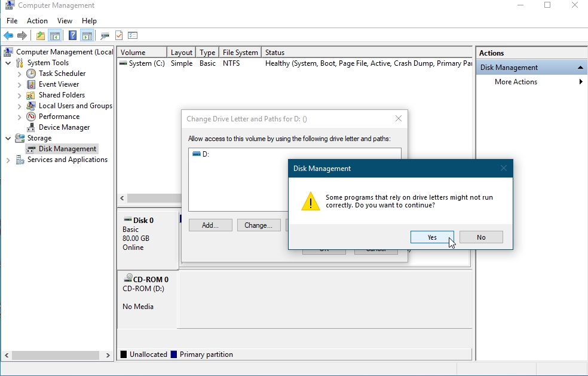The width and height of the screenshot is (588, 376).
Task: Click the Add... button in the drive letter dialog
Action: tap(210, 225)
